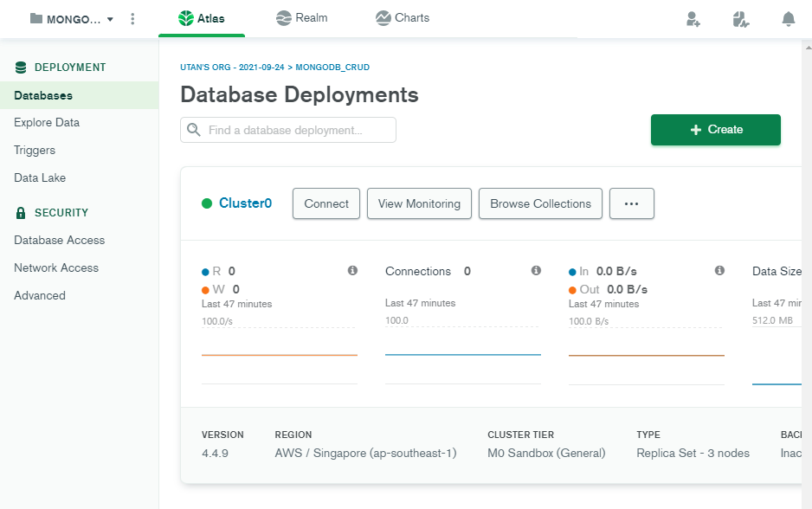Open Data Lake in sidebar

coord(40,177)
